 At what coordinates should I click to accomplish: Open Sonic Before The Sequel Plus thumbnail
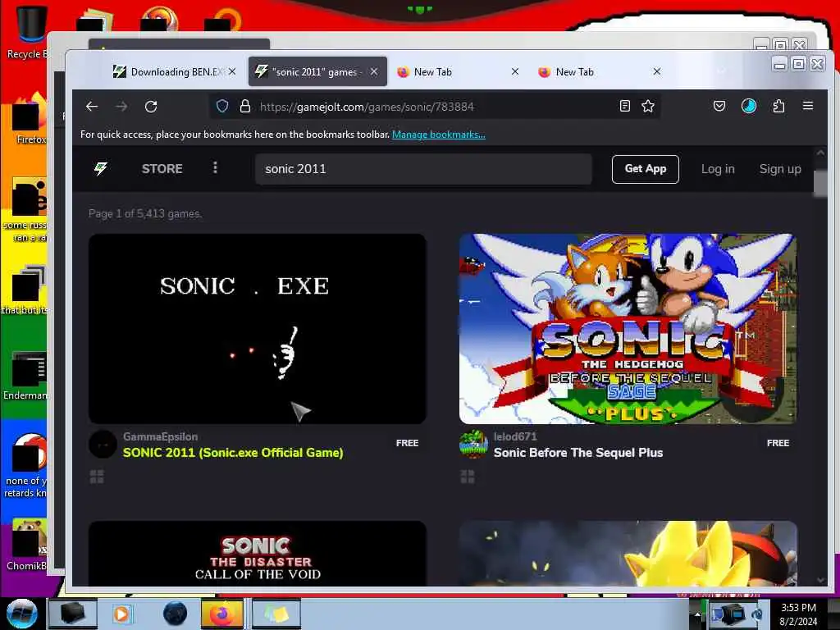pyautogui.click(x=628, y=328)
